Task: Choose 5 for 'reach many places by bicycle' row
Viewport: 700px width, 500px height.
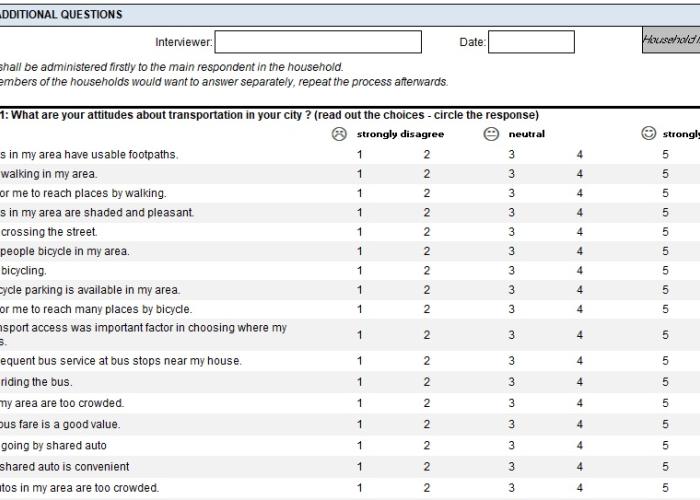Action: click(x=665, y=309)
